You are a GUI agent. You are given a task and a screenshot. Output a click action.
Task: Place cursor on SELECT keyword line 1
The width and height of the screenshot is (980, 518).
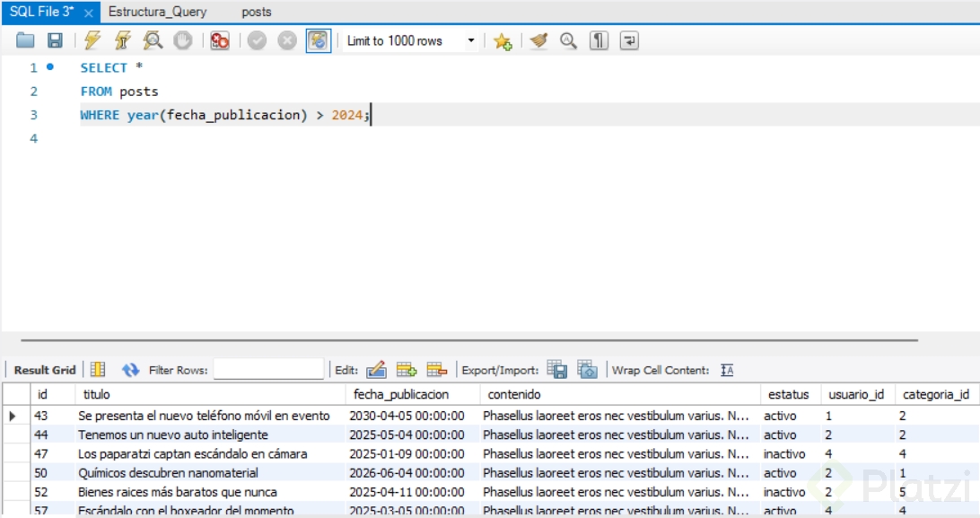(x=104, y=67)
